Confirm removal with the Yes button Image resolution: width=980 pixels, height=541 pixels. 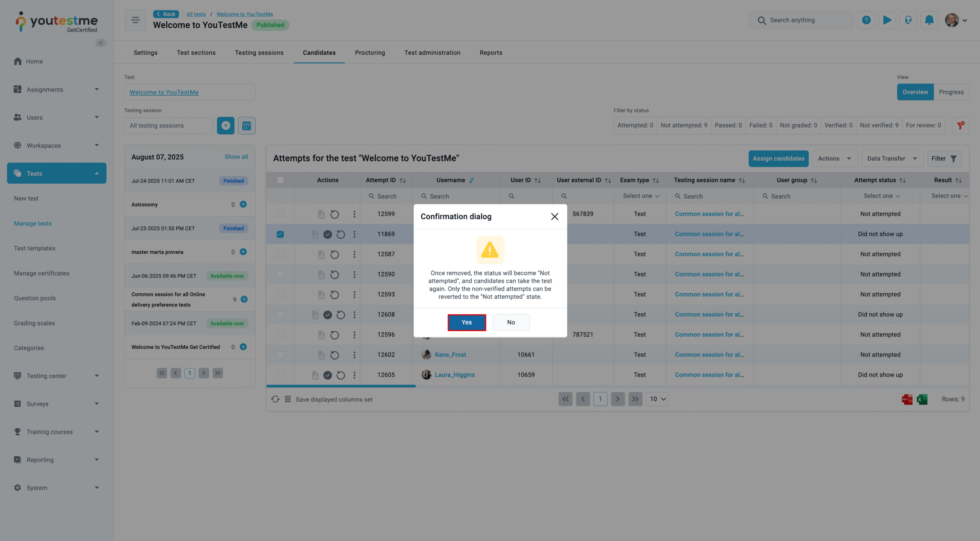point(467,322)
